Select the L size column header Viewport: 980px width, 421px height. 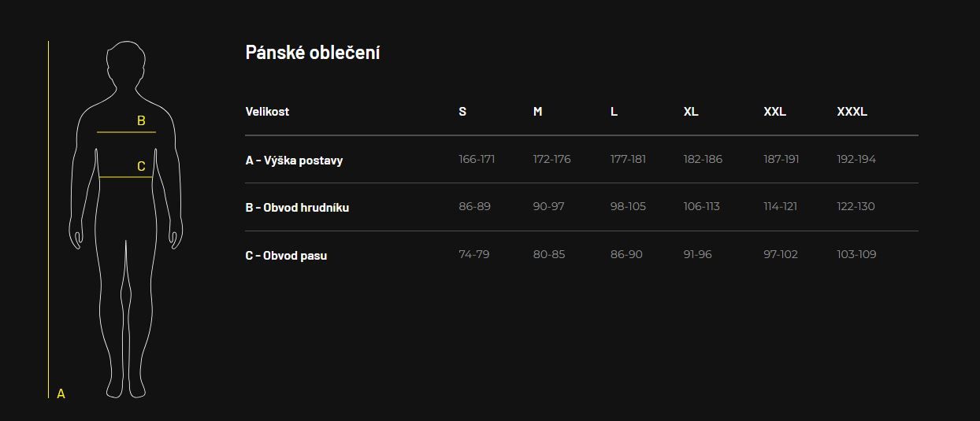pos(614,112)
